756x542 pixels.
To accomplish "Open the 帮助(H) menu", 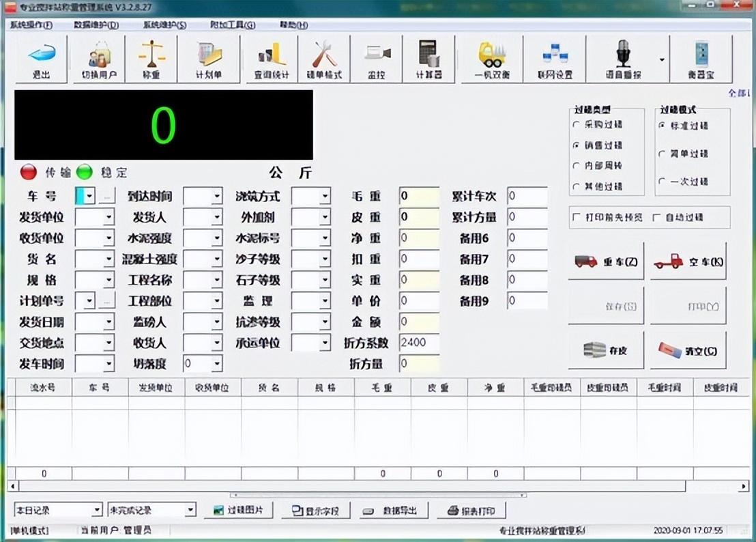I will (293, 25).
